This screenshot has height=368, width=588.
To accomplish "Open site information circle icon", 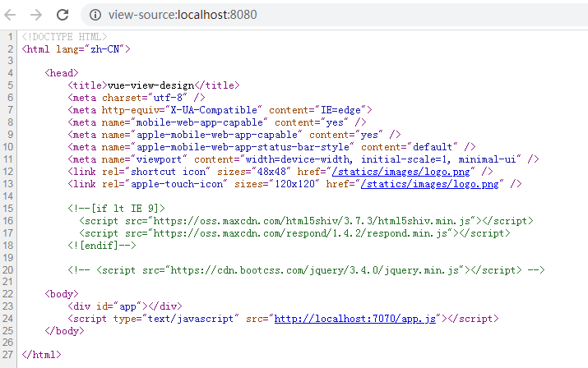I will click(x=95, y=15).
